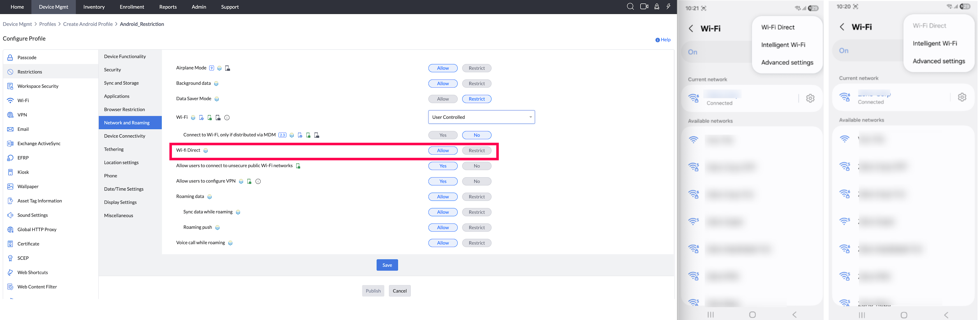
Task: Open the User Controlled Wi-Fi dropdown
Action: pos(481,117)
